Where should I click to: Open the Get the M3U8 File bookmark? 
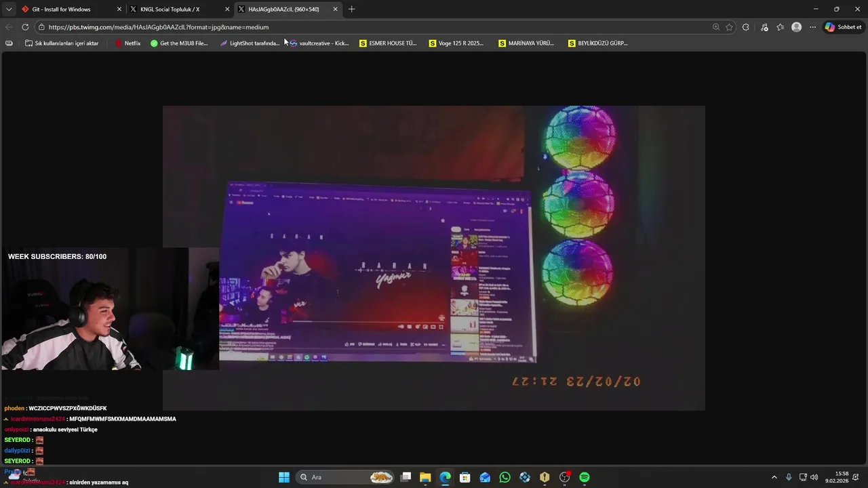(179, 43)
